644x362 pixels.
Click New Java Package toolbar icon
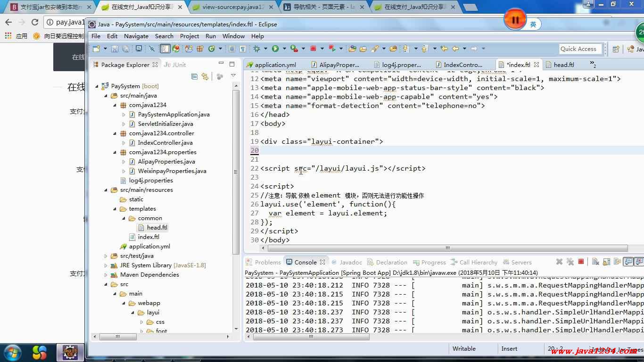(x=200, y=49)
